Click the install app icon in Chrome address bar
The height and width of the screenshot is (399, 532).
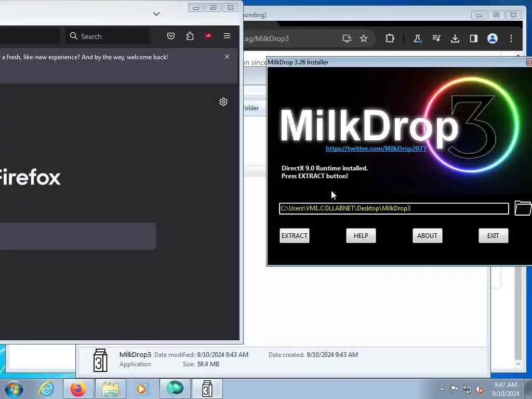(347, 38)
